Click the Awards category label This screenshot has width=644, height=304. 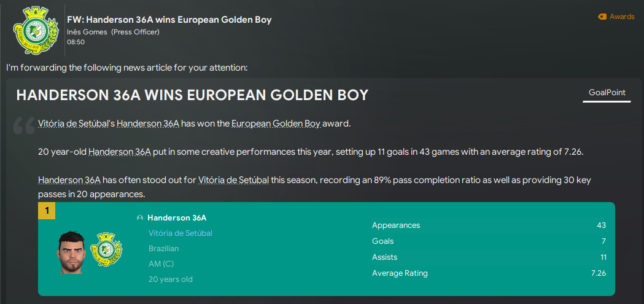pos(622,17)
